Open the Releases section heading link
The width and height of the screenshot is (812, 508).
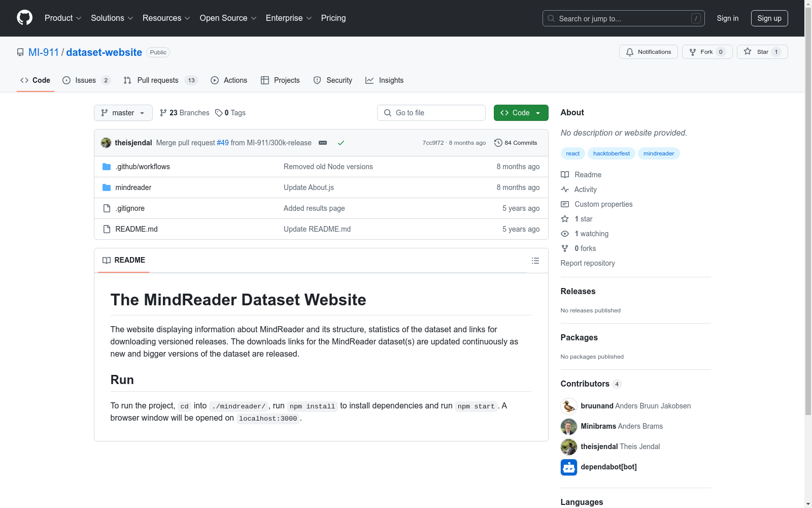(578, 291)
